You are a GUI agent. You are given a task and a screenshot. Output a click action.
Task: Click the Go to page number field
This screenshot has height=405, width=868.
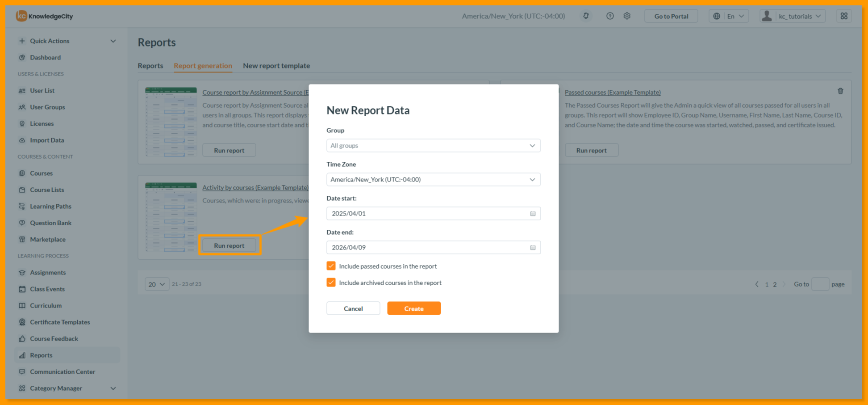(820, 284)
